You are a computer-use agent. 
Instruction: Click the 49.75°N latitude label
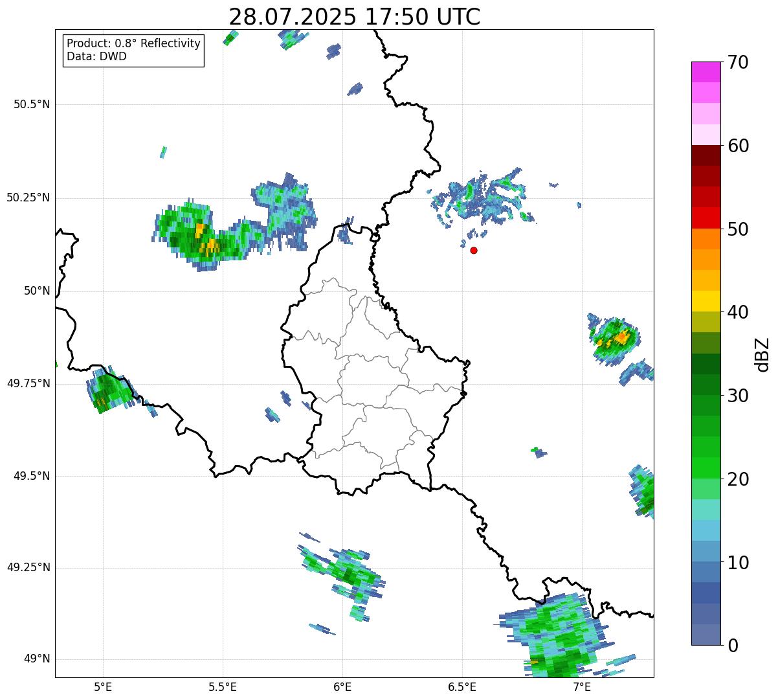pyautogui.click(x=28, y=383)
